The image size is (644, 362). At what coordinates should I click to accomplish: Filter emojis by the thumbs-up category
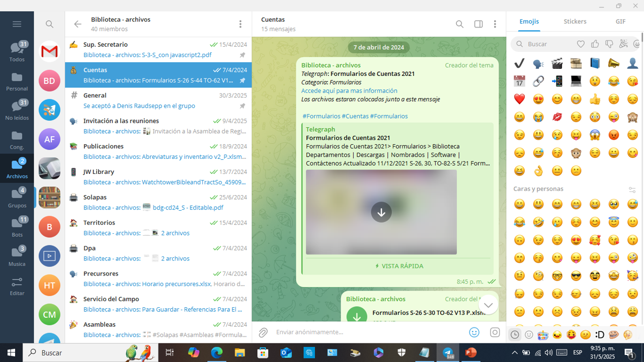click(x=595, y=44)
